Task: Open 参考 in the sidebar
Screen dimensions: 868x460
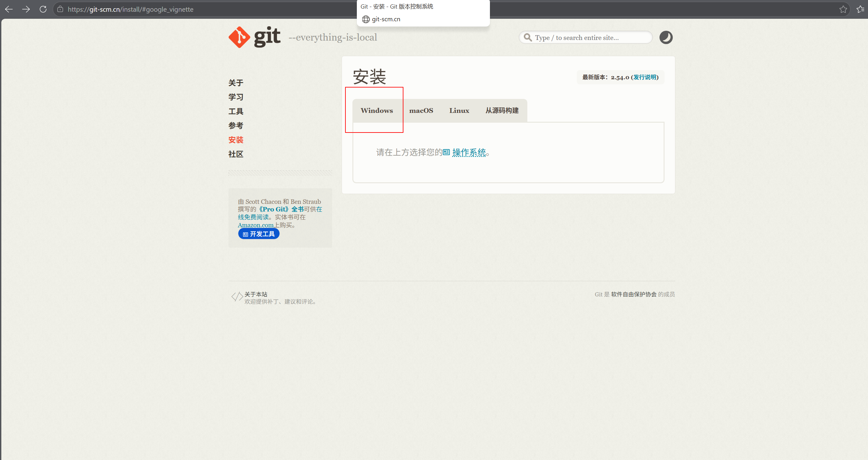Action: (236, 126)
